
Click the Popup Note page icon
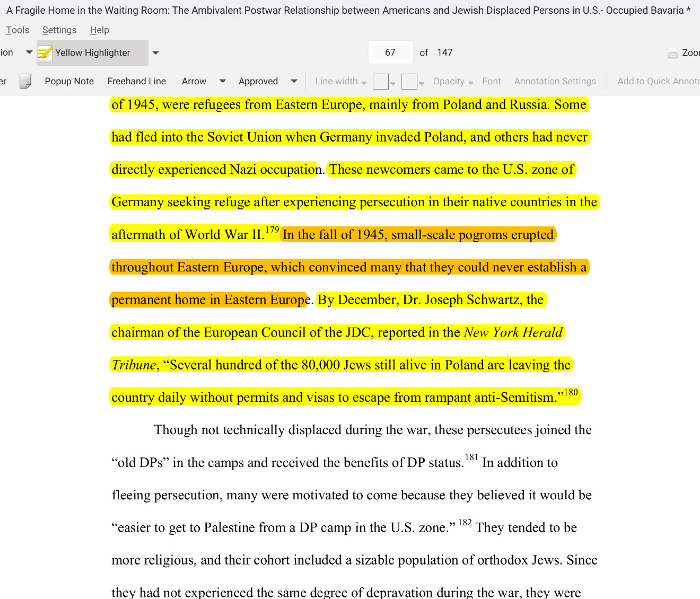tap(25, 81)
